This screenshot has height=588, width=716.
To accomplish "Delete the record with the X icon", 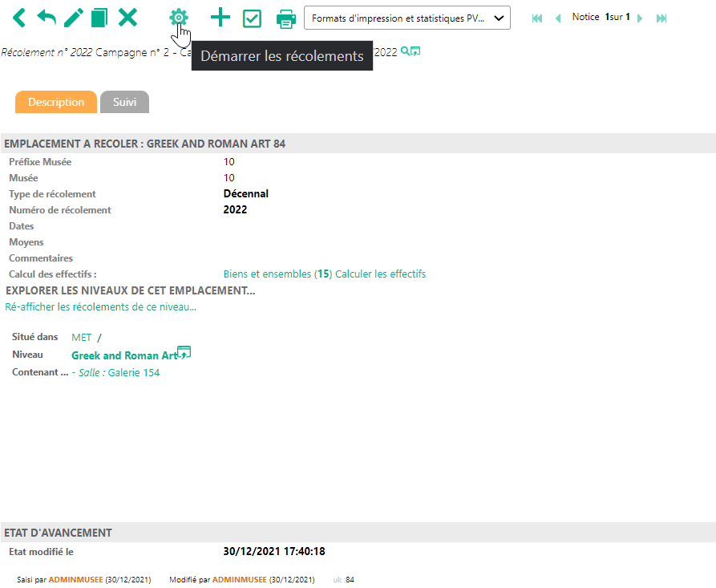I will (x=127, y=17).
